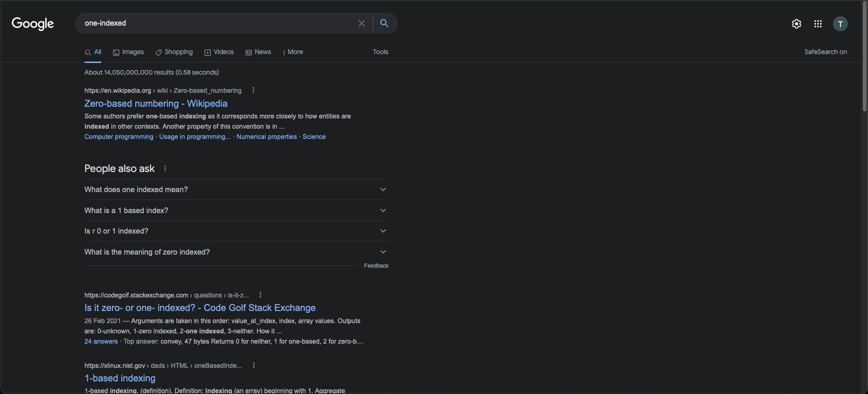This screenshot has height=394, width=868.
Task: Select the All results tab
Action: (93, 52)
